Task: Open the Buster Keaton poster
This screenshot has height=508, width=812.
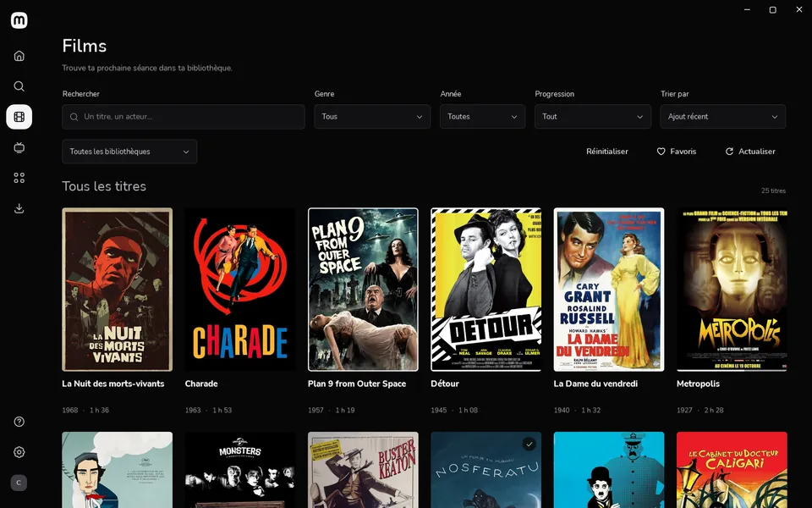Action: 363,470
